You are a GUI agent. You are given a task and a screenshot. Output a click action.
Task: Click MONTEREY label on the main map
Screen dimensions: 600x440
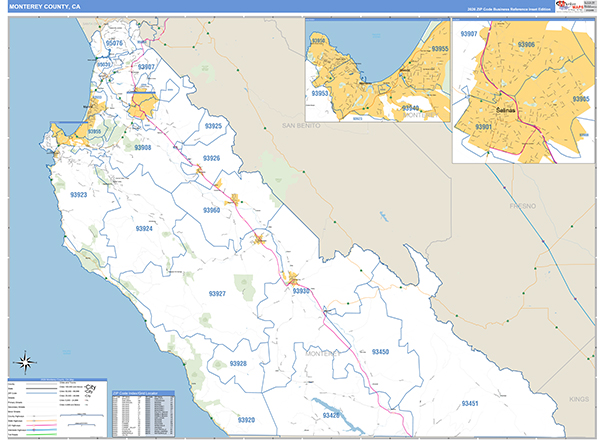pos(323,354)
